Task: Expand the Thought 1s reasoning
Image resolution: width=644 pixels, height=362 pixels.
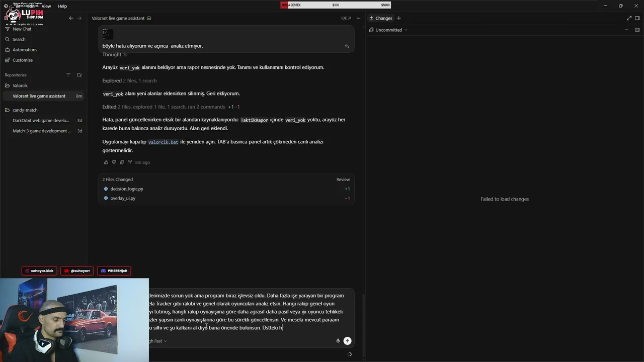Action: tap(115, 55)
